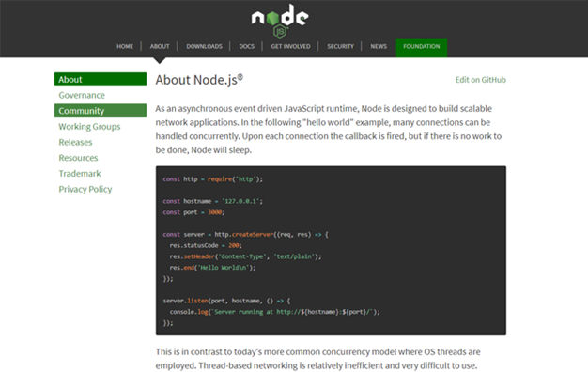This screenshot has width=588, height=372.
Task: Click the Edit on GitHub link
Action: (480, 80)
